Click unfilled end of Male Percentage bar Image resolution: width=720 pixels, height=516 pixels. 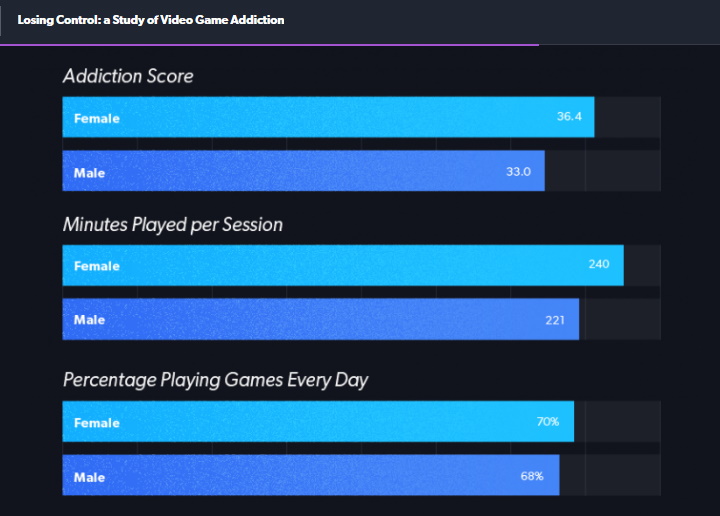coord(610,476)
